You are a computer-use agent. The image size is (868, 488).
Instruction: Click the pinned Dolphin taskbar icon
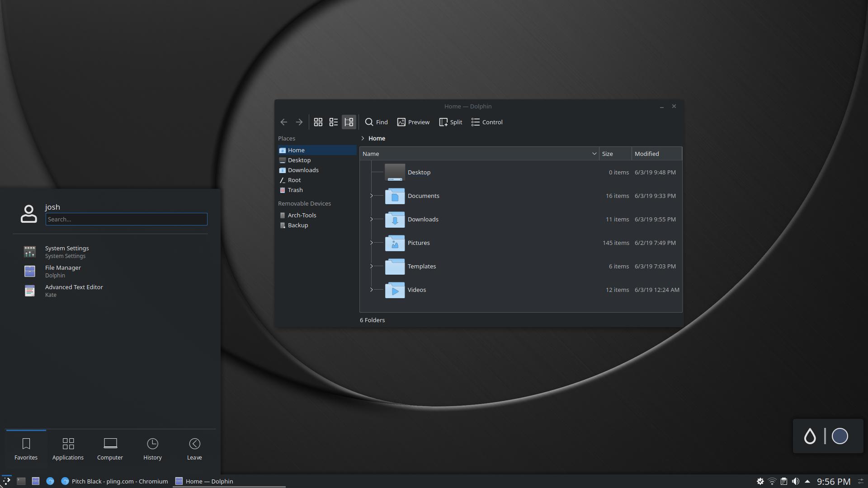[x=36, y=481]
